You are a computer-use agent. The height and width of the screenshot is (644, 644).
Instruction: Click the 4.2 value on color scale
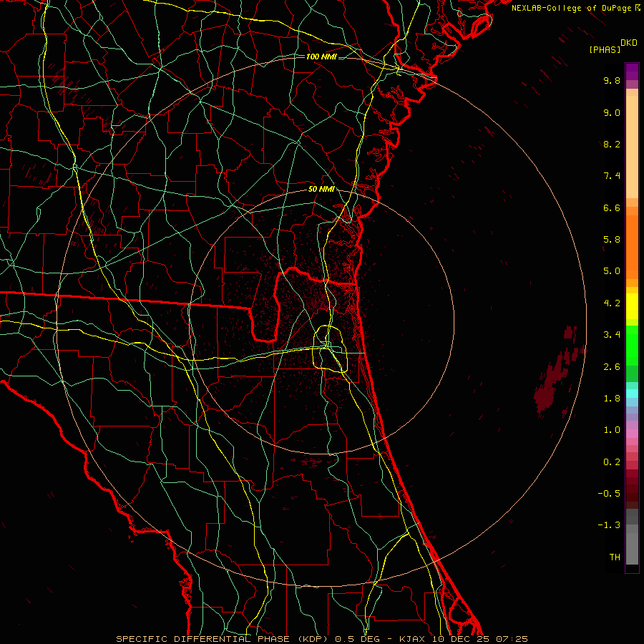pyautogui.click(x=612, y=303)
